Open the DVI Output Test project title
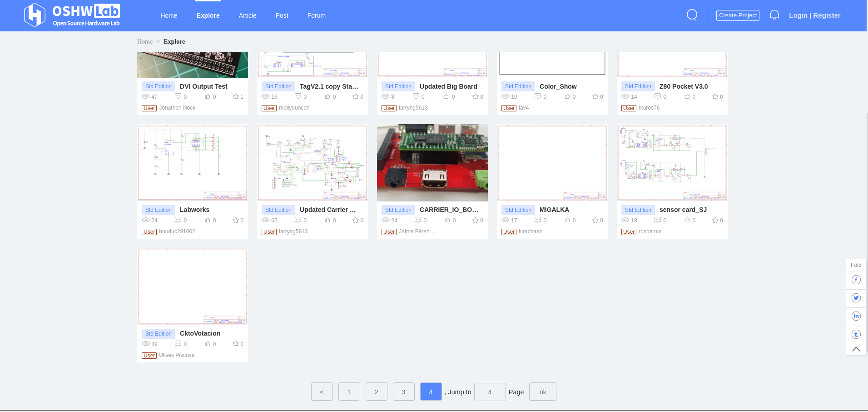Viewport: 868px width, 412px height. (203, 86)
